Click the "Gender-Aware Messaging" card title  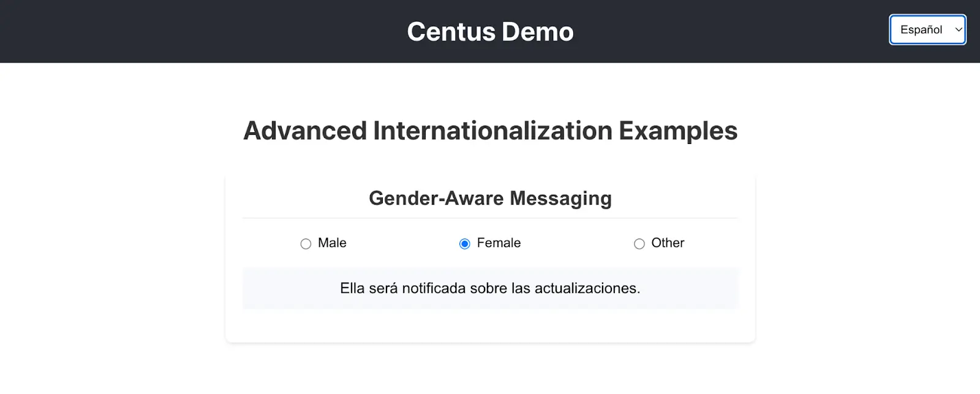tap(490, 199)
